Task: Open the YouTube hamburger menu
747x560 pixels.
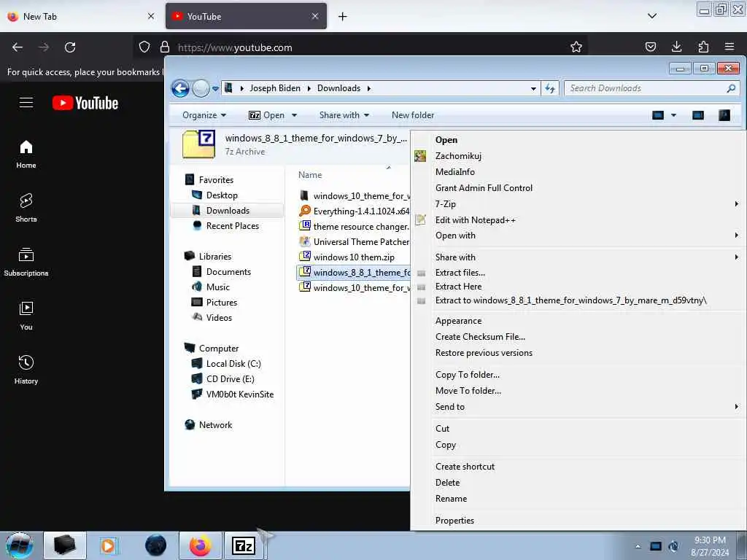Action: 26,102
